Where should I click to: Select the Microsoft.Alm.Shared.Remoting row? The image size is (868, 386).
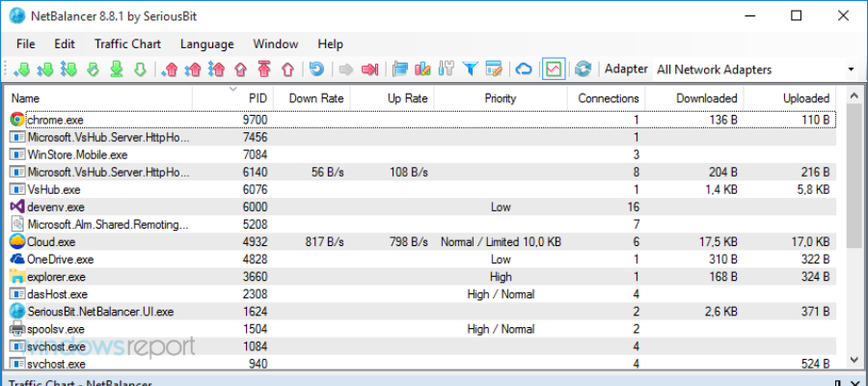tap(421, 224)
